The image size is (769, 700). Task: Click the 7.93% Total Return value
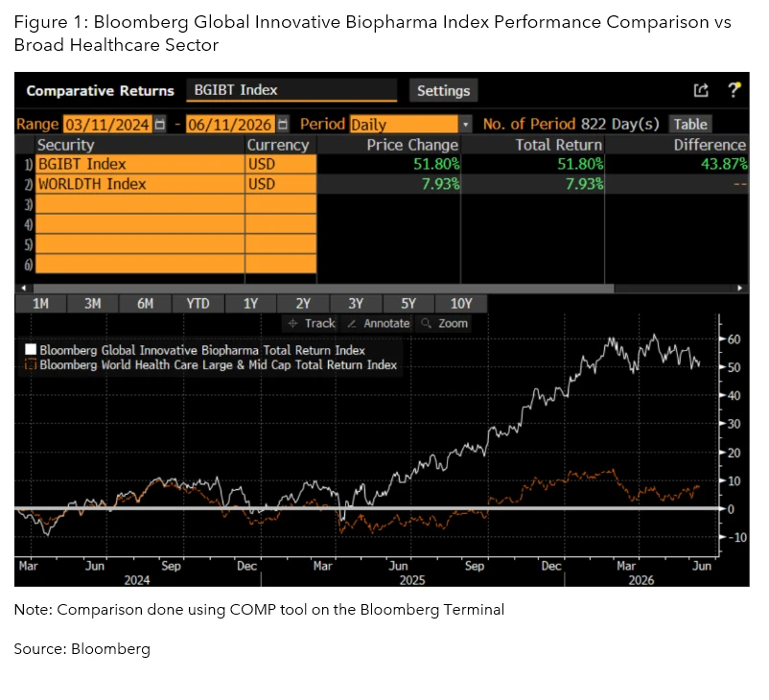coord(584,184)
